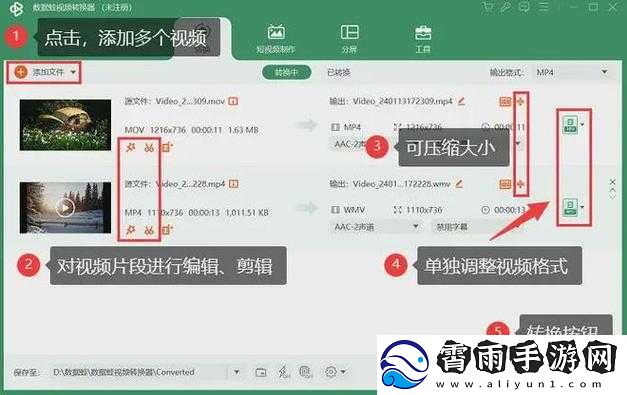This screenshot has height=395, width=627.
Task: Click the WMV output format label
Action: click(x=354, y=209)
